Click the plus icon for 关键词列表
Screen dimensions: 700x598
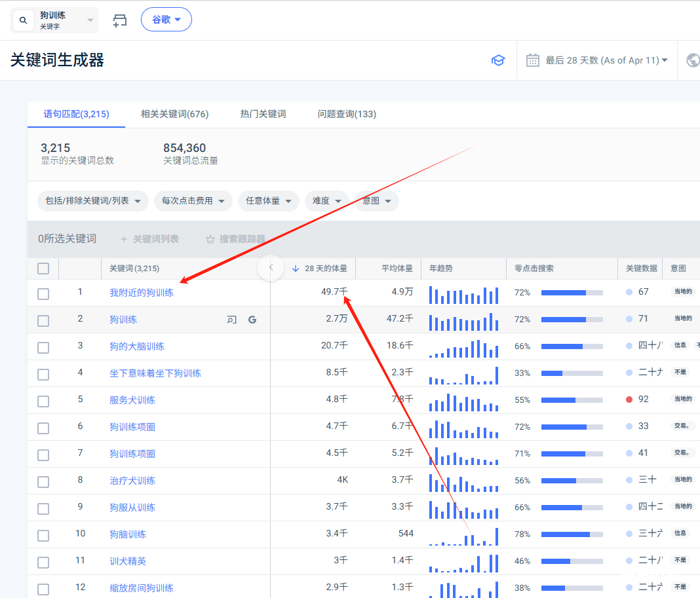click(124, 239)
